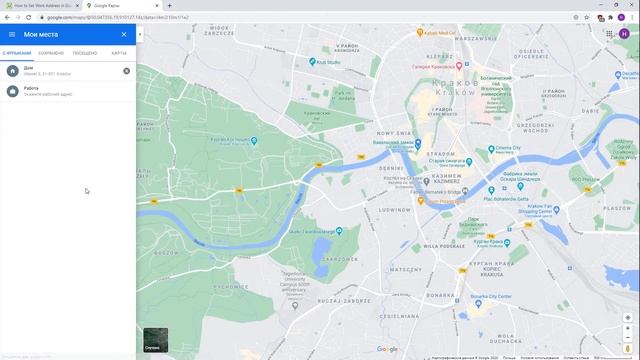Show my current location
The image size is (640, 360).
point(628,318)
